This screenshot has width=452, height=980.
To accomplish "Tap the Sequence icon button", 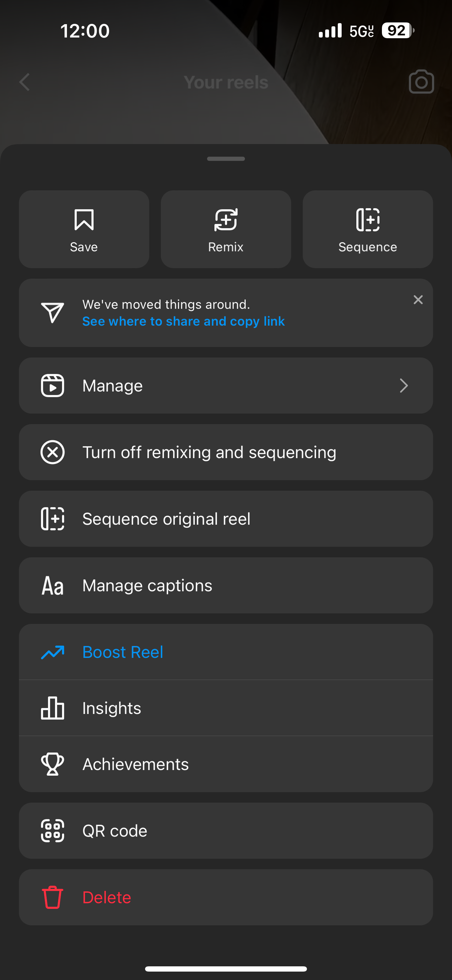I will coord(368,220).
